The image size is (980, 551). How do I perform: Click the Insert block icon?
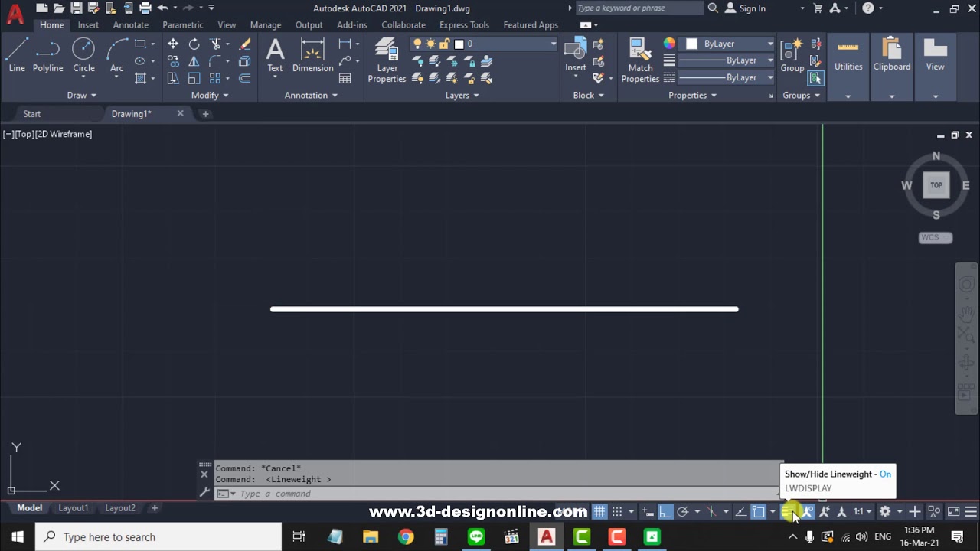coord(576,56)
